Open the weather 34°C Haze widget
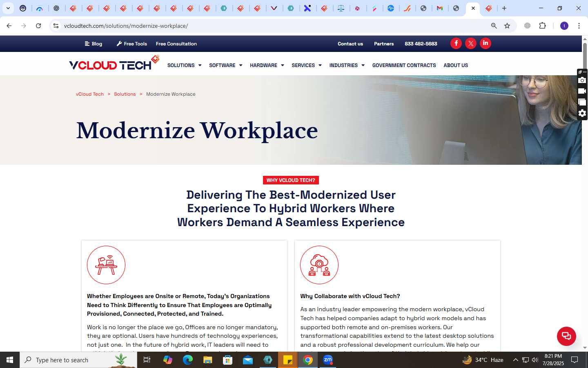 pos(483,360)
